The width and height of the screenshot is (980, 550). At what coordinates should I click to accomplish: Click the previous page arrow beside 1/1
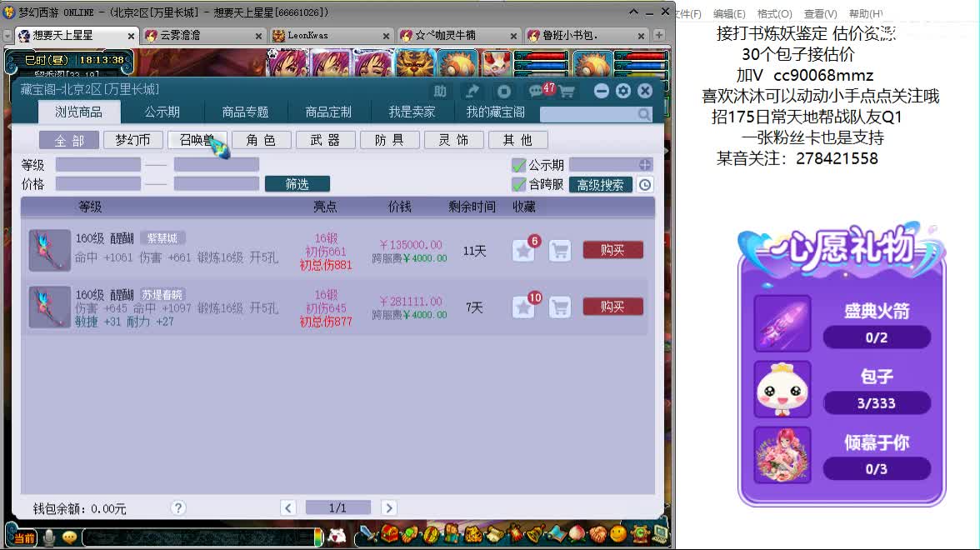pos(288,507)
